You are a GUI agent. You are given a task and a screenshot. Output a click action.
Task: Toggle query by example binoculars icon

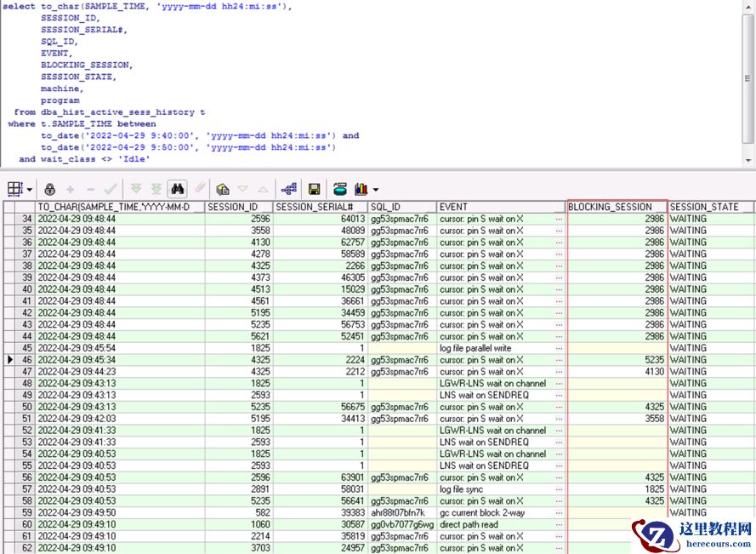click(x=178, y=189)
